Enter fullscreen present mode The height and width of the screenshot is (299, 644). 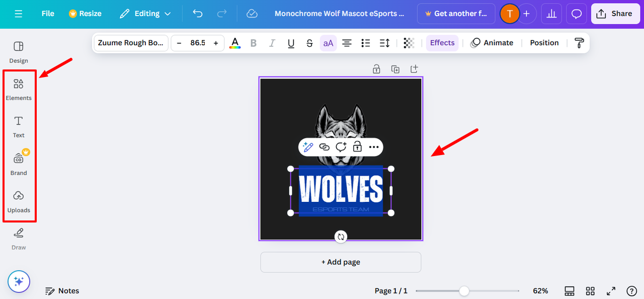[611, 291]
